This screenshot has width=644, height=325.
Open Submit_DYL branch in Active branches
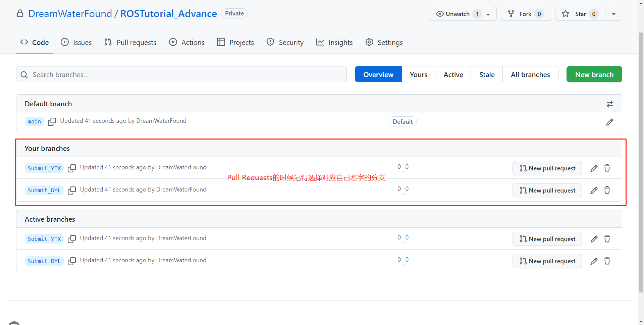44,261
